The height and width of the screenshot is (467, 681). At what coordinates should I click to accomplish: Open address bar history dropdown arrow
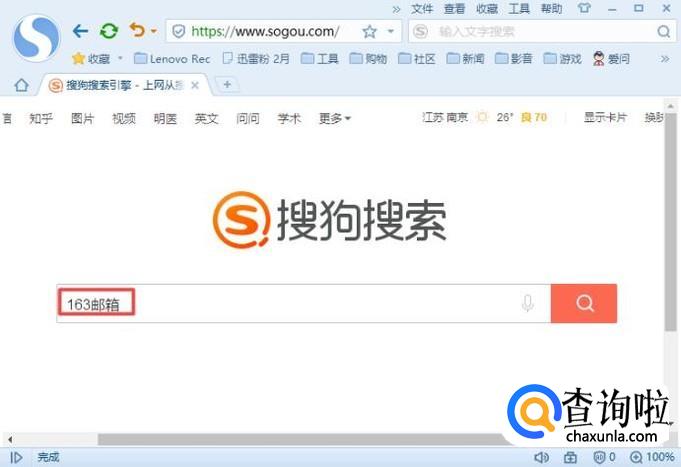(x=390, y=31)
